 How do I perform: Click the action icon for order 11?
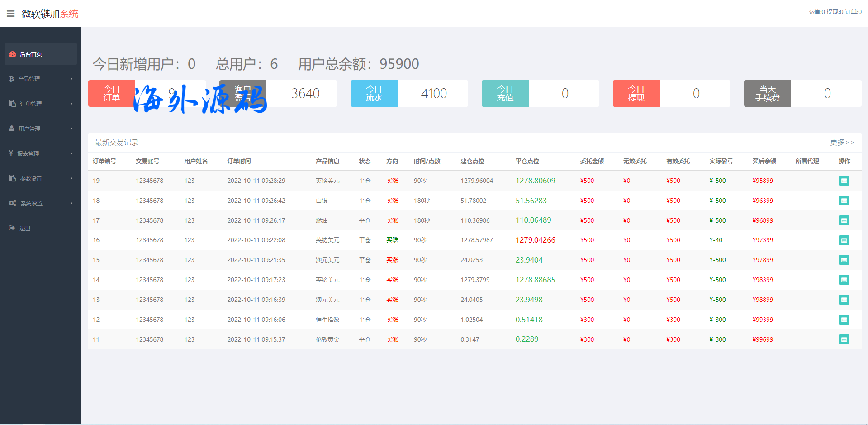click(x=844, y=339)
